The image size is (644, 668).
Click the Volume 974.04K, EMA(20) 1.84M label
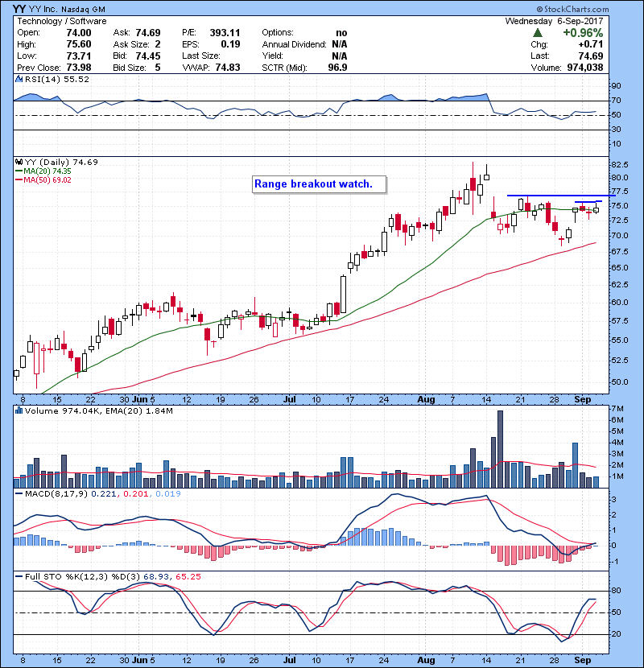[99, 411]
